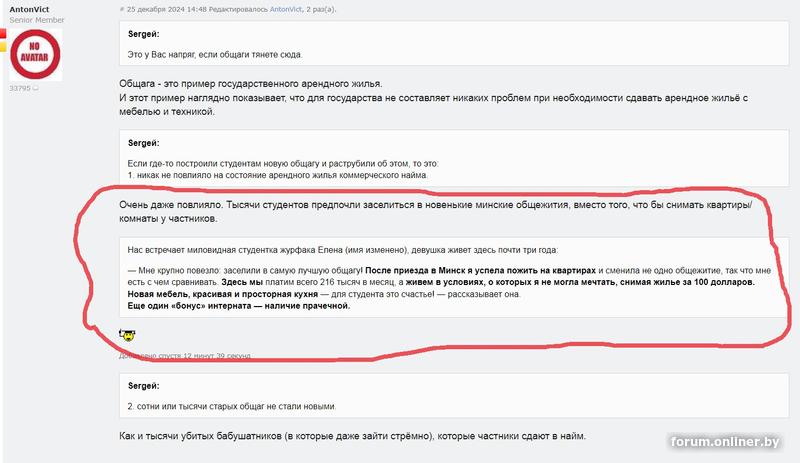This screenshot has width=800, height=463.
Task: Click the # permalink of the post
Action: click(x=121, y=9)
